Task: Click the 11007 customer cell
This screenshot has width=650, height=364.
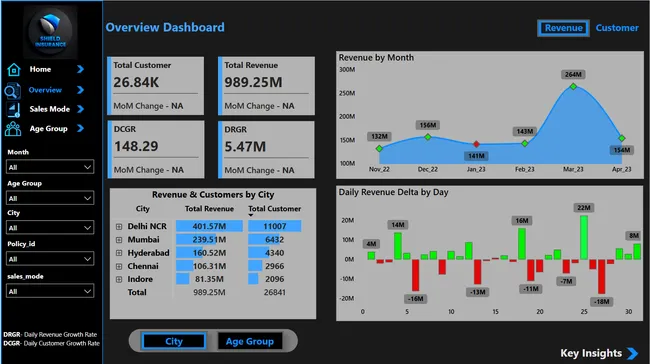Action: pos(274,226)
